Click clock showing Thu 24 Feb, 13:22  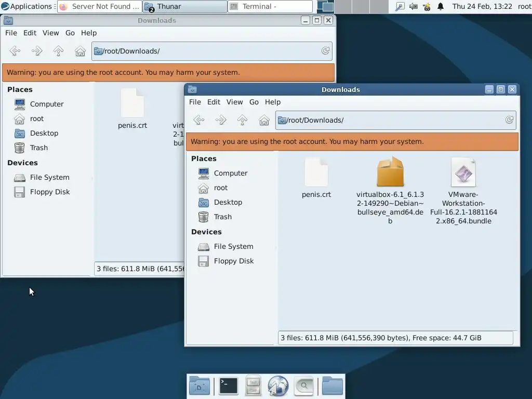(x=482, y=6)
